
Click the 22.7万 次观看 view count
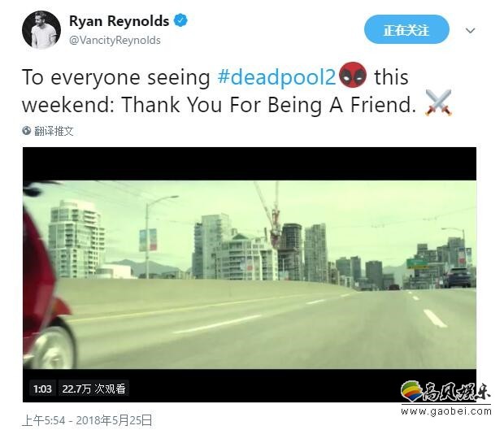tap(93, 389)
